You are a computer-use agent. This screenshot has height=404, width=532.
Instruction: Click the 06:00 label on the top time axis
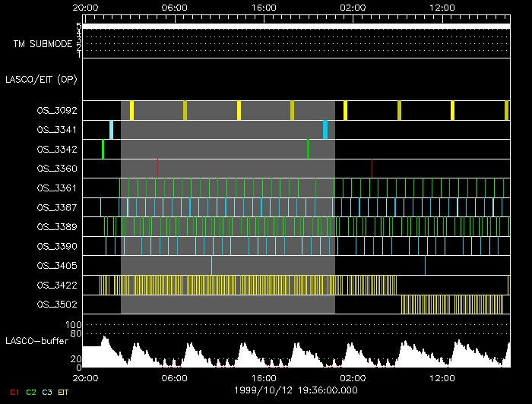pos(174,7)
